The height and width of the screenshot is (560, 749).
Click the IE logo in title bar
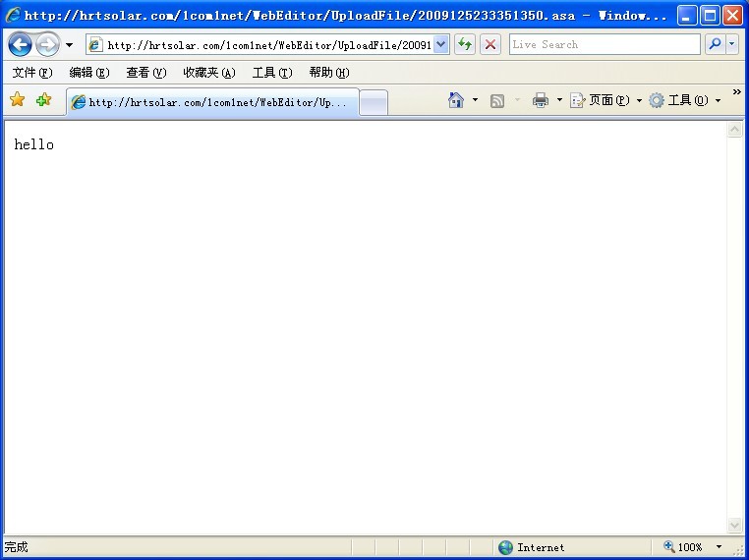pos(13,15)
